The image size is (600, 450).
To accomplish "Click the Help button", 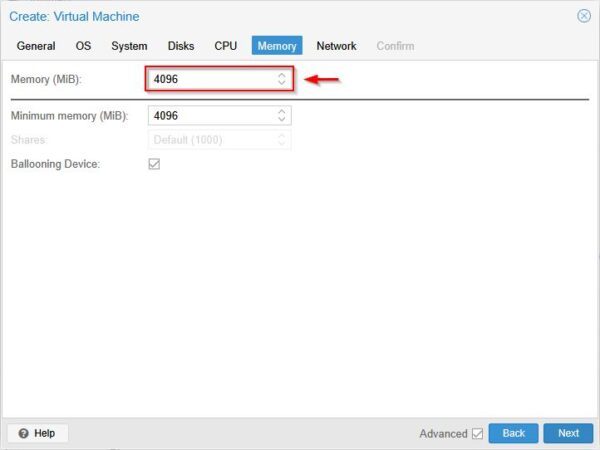I will point(38,433).
